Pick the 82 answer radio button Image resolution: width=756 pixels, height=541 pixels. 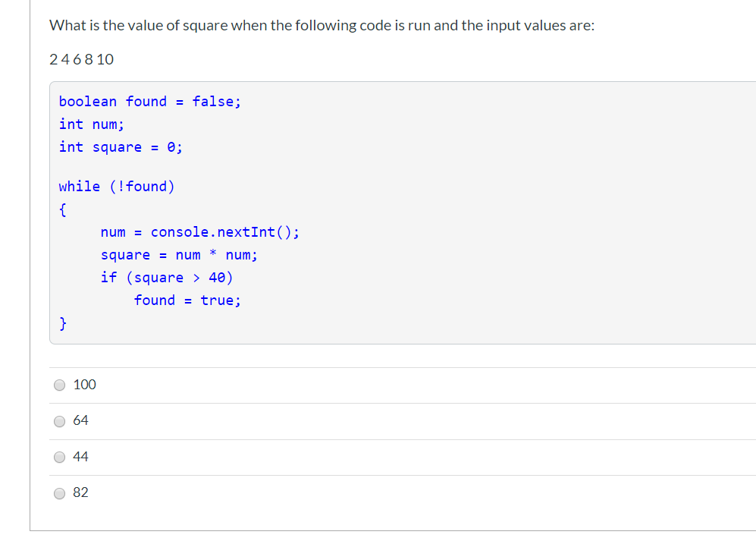59,493
